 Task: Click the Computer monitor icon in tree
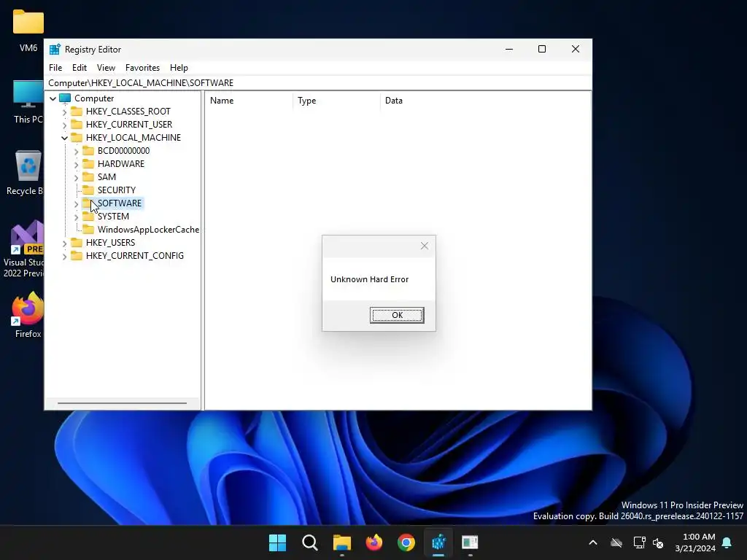tap(65, 98)
